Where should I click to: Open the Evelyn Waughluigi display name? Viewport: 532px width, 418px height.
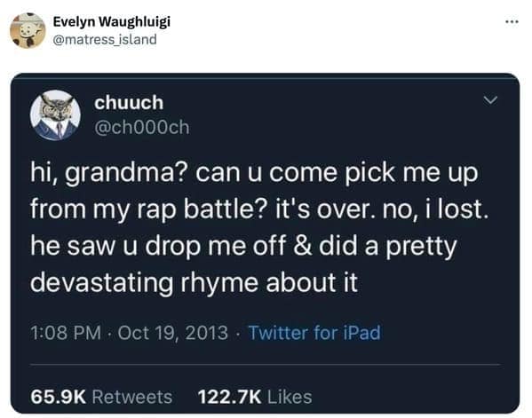point(112,21)
